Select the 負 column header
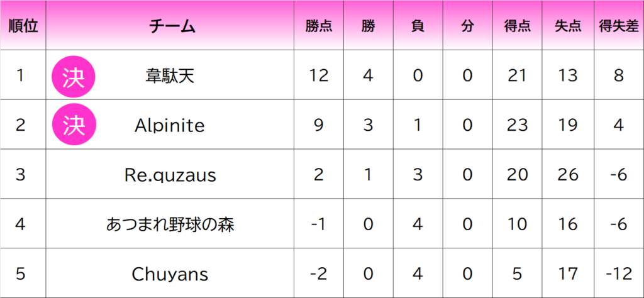The width and height of the screenshot is (644, 298). point(418,26)
